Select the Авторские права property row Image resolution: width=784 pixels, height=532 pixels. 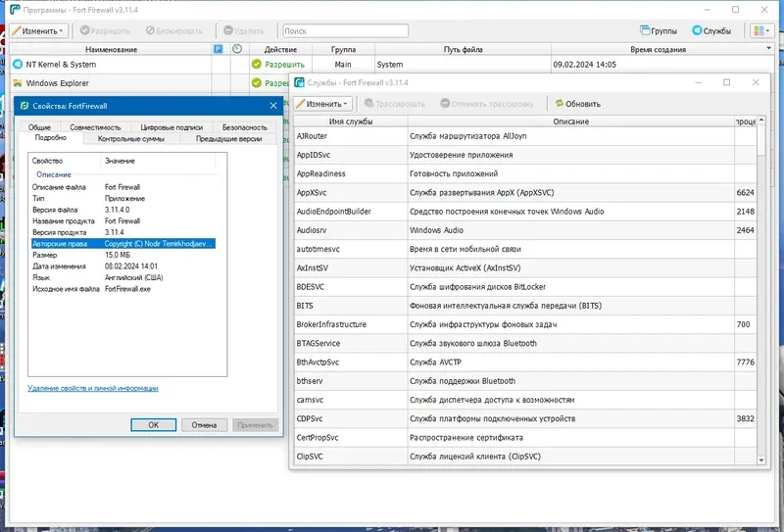pos(123,244)
